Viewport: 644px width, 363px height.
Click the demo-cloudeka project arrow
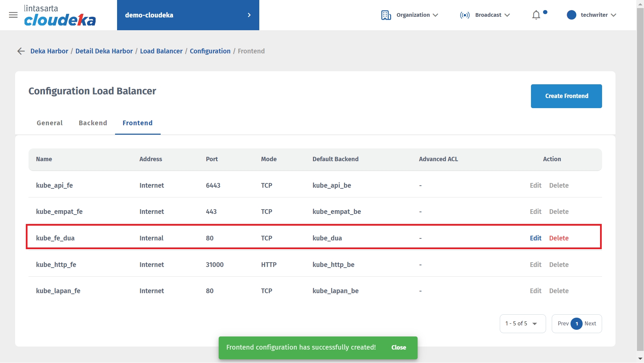pyautogui.click(x=249, y=15)
